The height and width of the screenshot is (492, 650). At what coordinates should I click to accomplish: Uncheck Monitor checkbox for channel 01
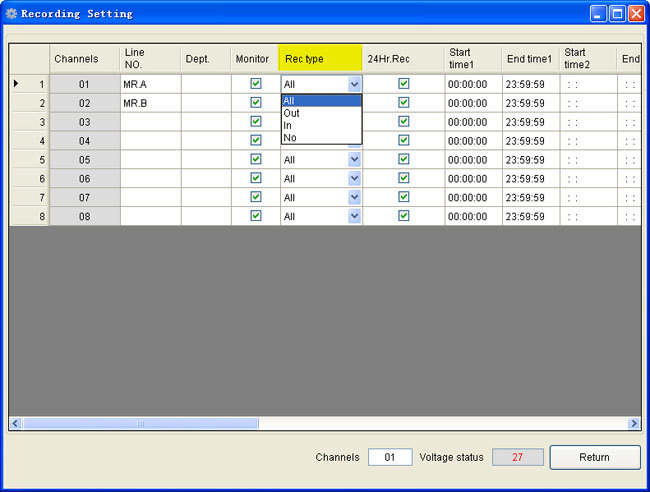[x=255, y=84]
